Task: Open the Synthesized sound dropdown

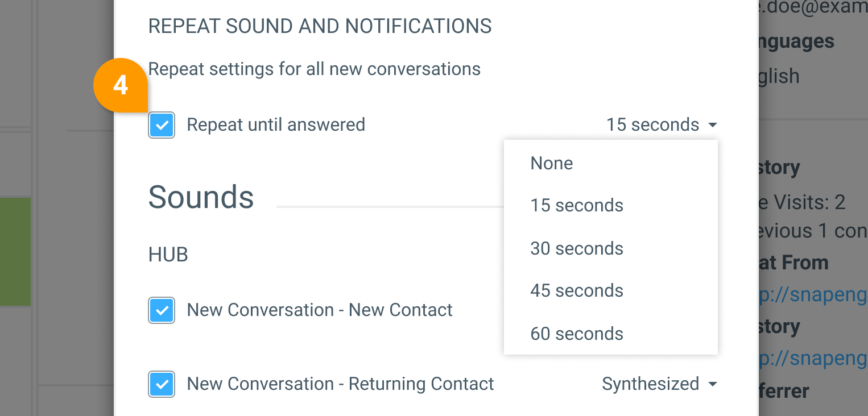Action: pos(660,384)
